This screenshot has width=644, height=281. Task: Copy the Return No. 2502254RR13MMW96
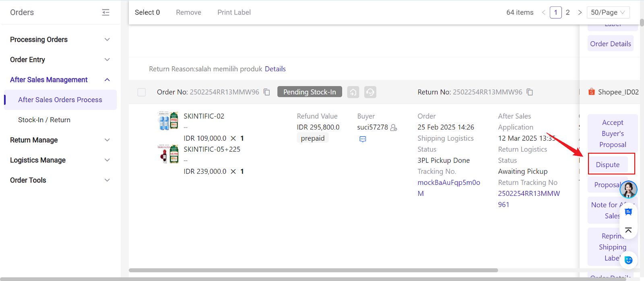point(530,92)
